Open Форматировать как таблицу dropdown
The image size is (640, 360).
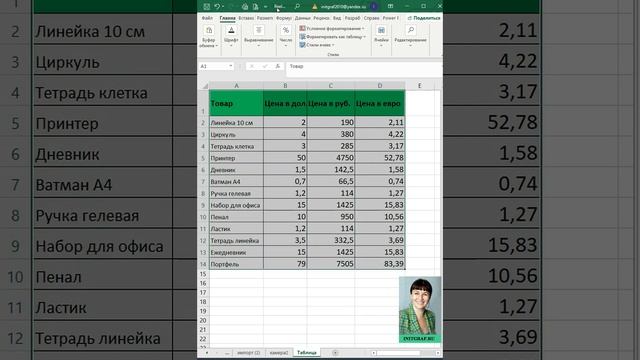[333, 37]
